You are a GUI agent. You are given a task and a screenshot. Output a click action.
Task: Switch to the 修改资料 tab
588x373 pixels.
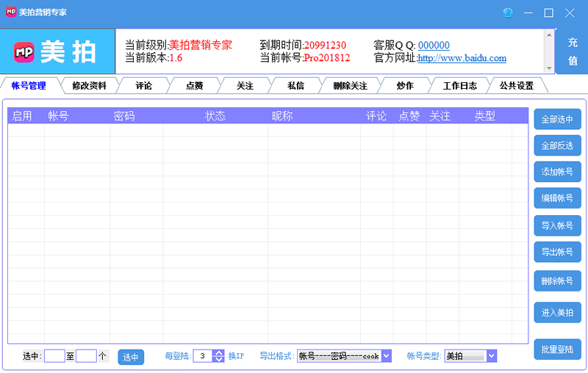pyautogui.click(x=89, y=86)
